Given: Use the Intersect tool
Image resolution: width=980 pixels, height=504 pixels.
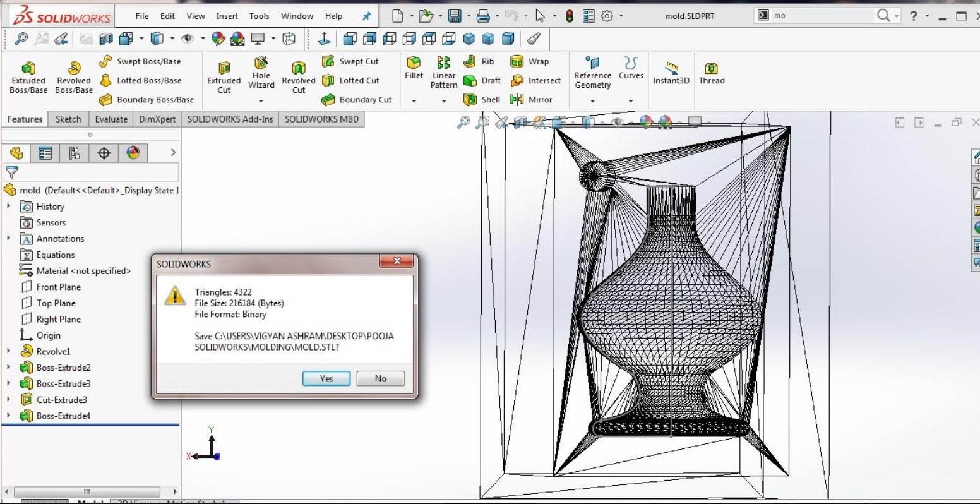Looking at the screenshot, I should pos(535,80).
